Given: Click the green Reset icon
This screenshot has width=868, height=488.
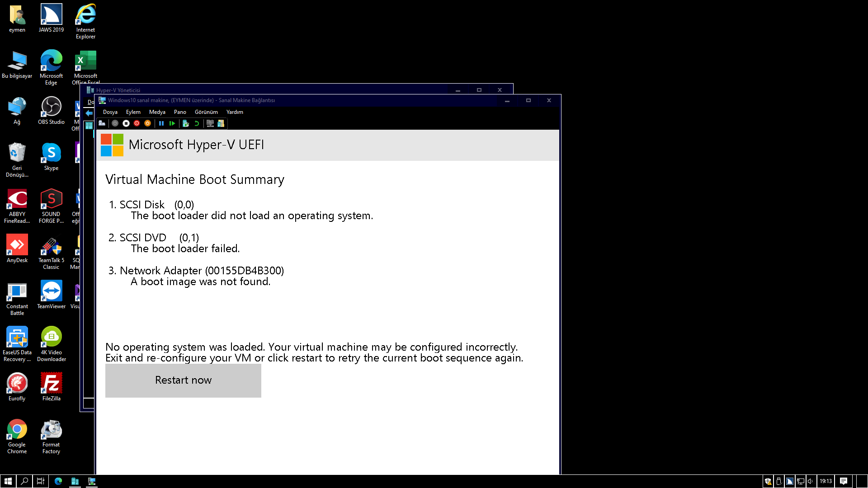Looking at the screenshot, I should point(172,123).
